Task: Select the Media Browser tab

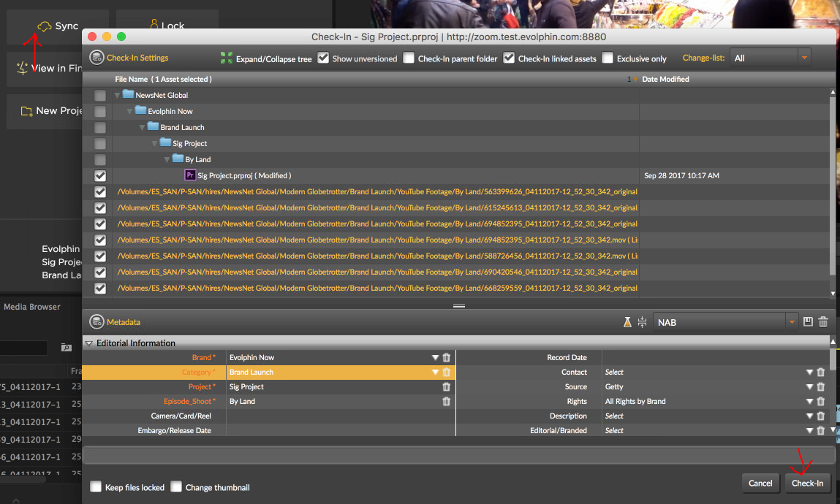Action: [x=32, y=307]
